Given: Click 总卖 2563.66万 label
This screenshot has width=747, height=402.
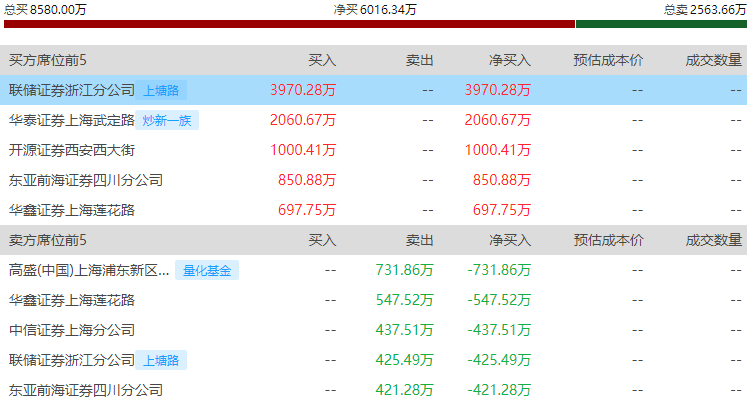Looking at the screenshot, I should coord(705,9).
